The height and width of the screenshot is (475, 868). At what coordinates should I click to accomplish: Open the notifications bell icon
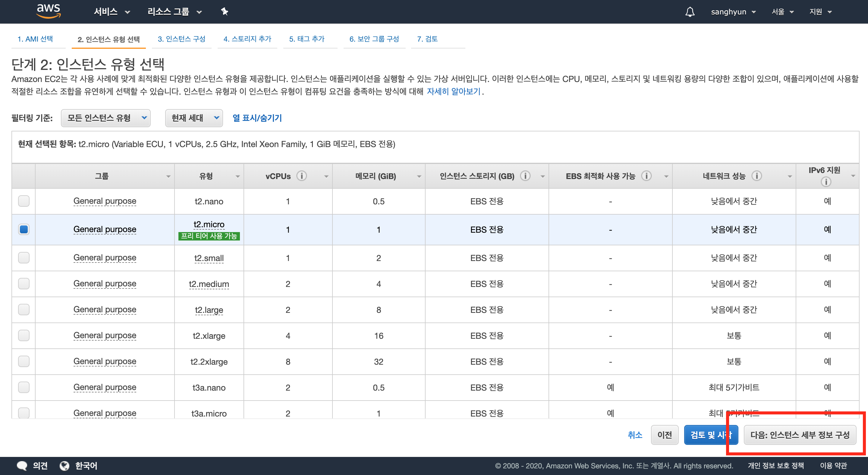690,12
